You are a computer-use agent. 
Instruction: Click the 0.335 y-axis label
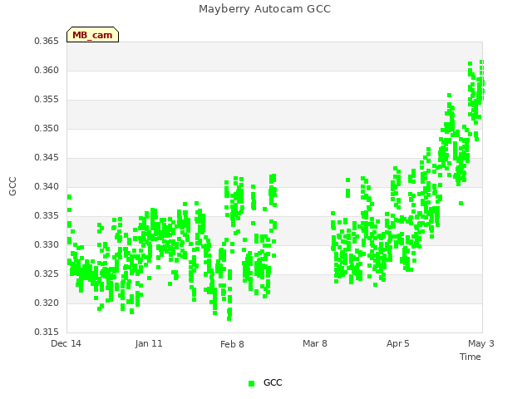tap(47, 216)
